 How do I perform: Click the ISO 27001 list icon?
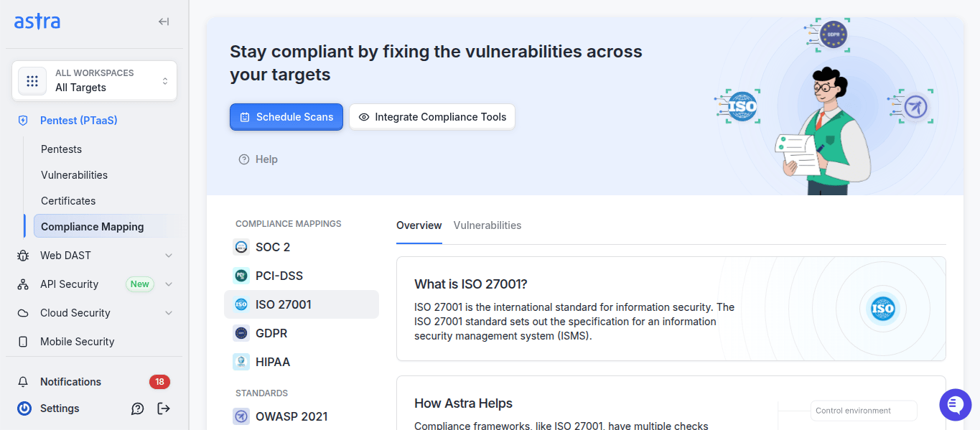tap(241, 304)
